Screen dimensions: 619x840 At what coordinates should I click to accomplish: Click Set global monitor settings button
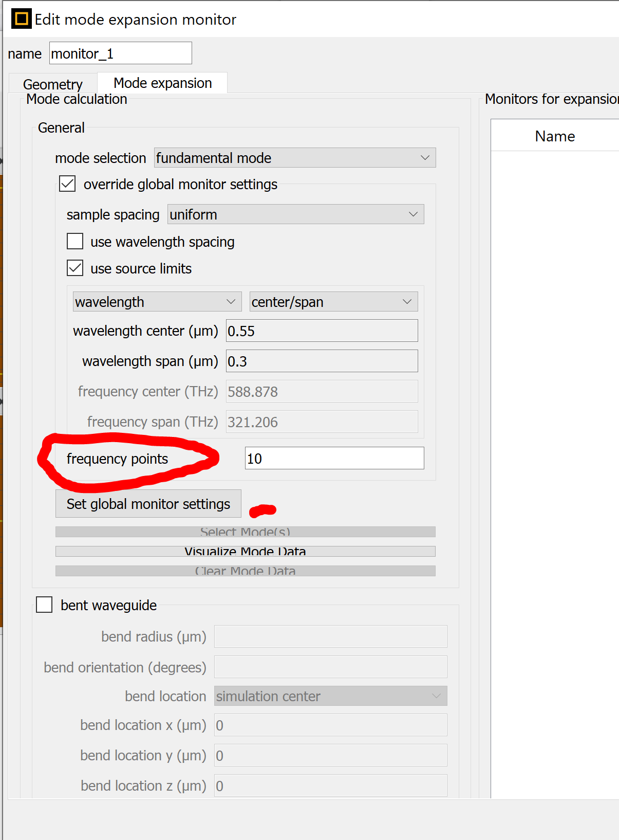pos(148,504)
